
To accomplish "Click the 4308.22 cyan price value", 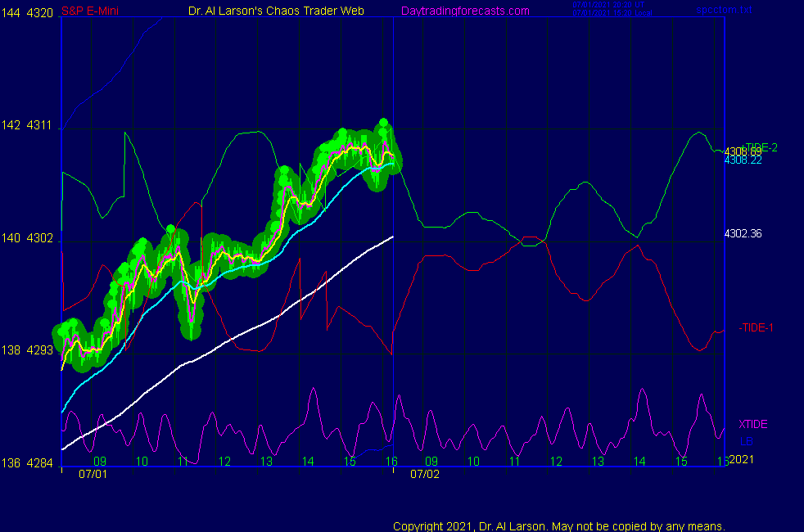I will point(743,160).
